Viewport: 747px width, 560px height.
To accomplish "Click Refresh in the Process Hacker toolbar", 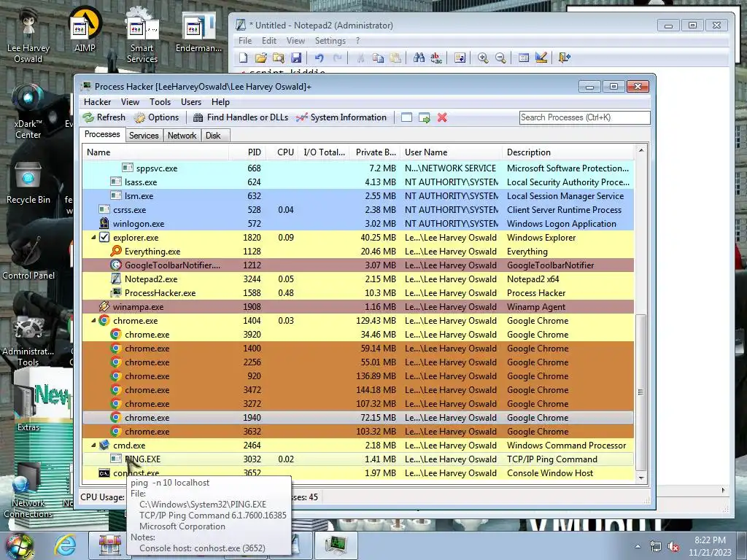I will (104, 117).
